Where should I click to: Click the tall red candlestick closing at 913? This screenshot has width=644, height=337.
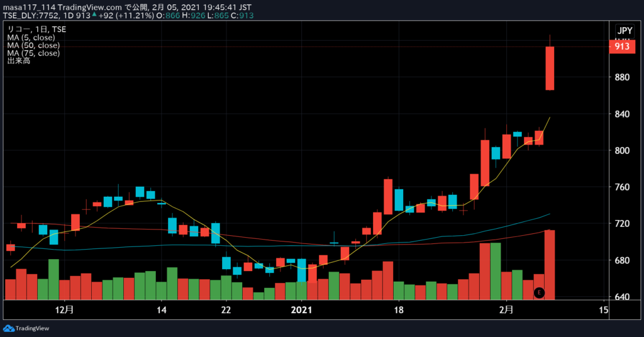(x=550, y=68)
